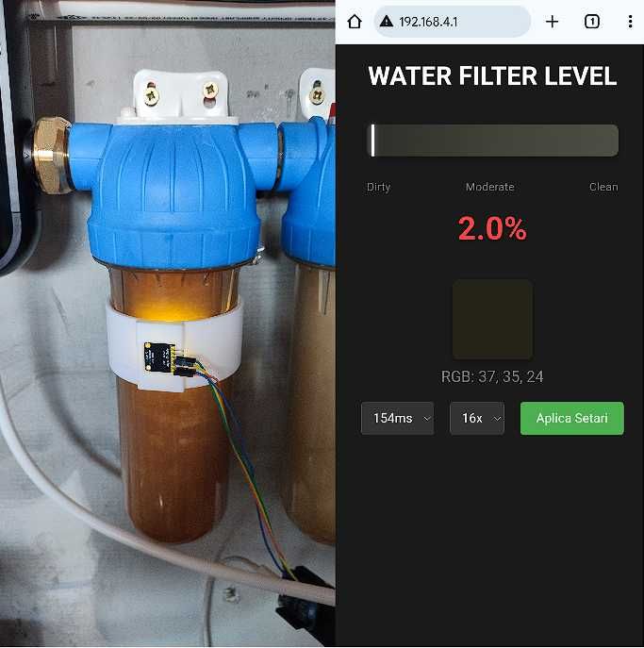
Task: Select the RGB: 37, 35, 24 readout
Action: [x=492, y=377]
